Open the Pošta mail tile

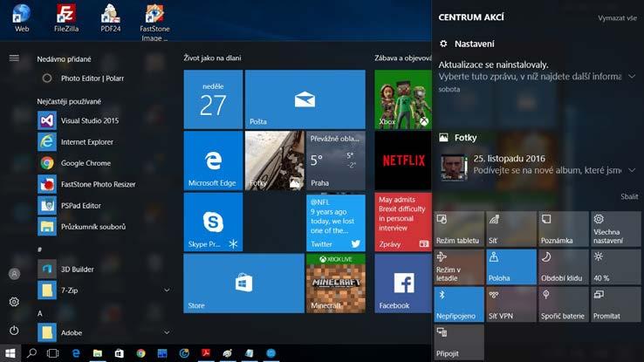[305, 99]
